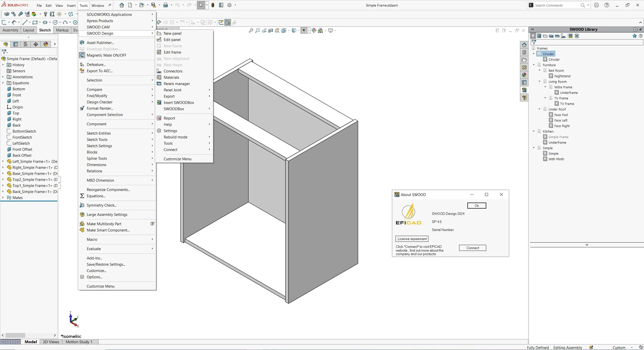This screenshot has height=350, width=644.
Task: Collapse the Kitchen library folder
Action: [534, 131]
